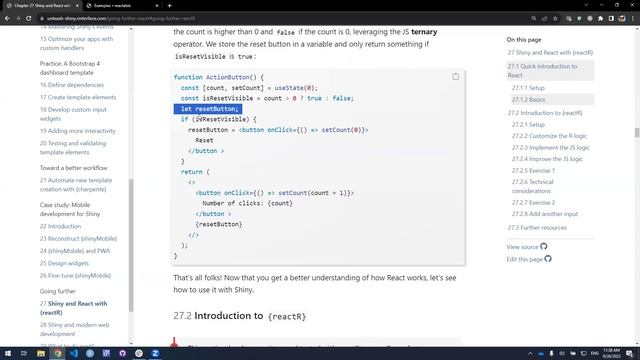Open GitHub Desktop from taskbar

pos(122,353)
